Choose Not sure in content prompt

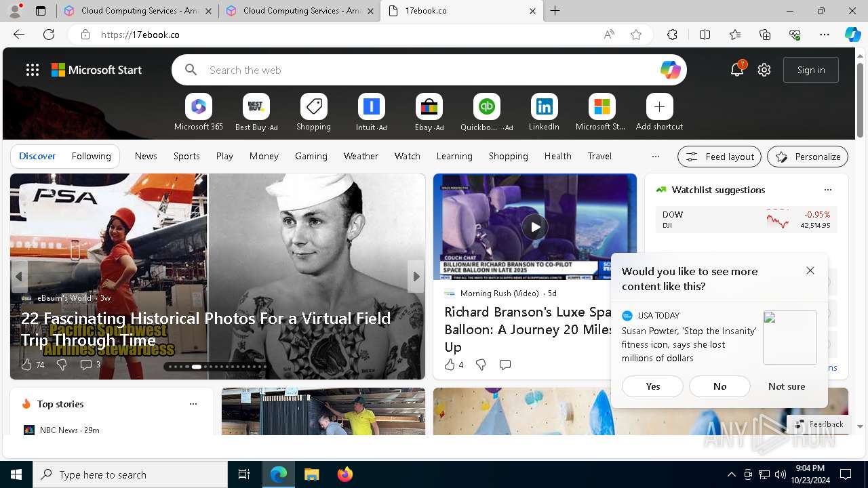tap(787, 386)
